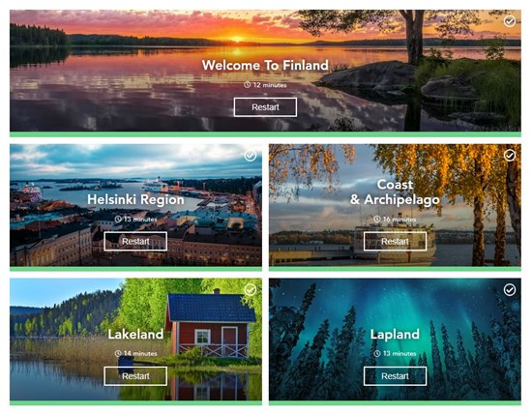This screenshot has height=414, width=532.
Task: Click the checkmark icon on Lapland card
Action: [x=509, y=290]
